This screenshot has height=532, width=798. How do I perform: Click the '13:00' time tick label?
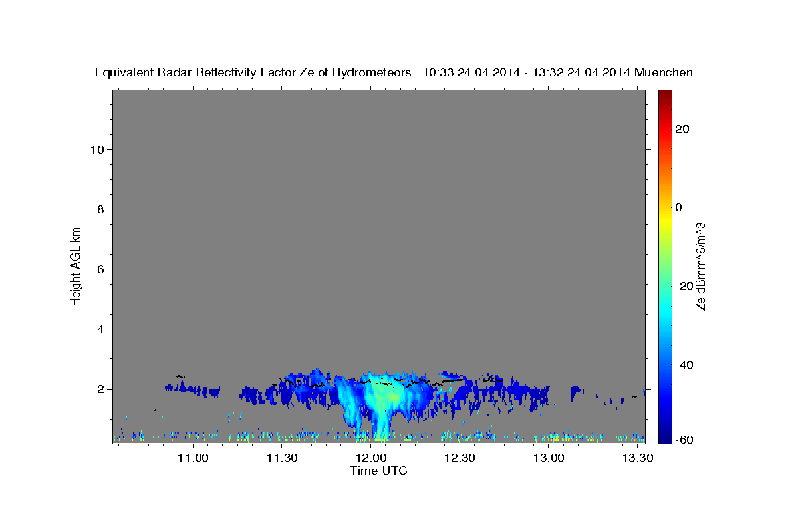click(549, 458)
